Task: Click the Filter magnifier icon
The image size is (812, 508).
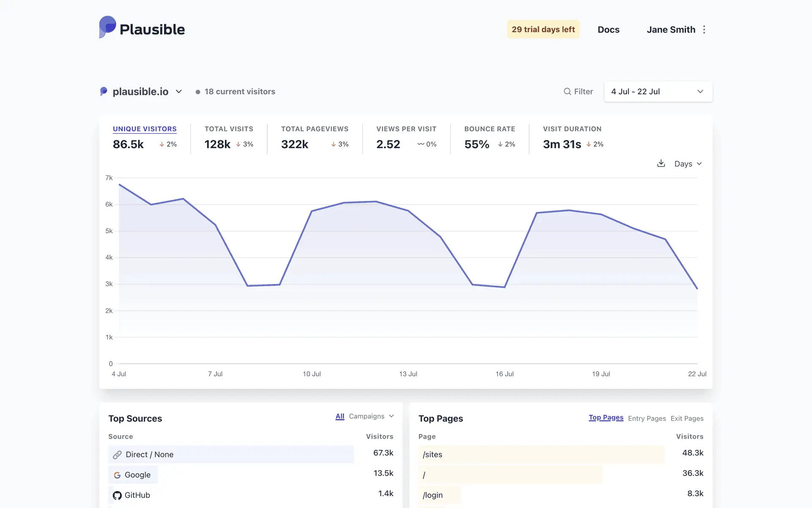Action: (x=567, y=91)
